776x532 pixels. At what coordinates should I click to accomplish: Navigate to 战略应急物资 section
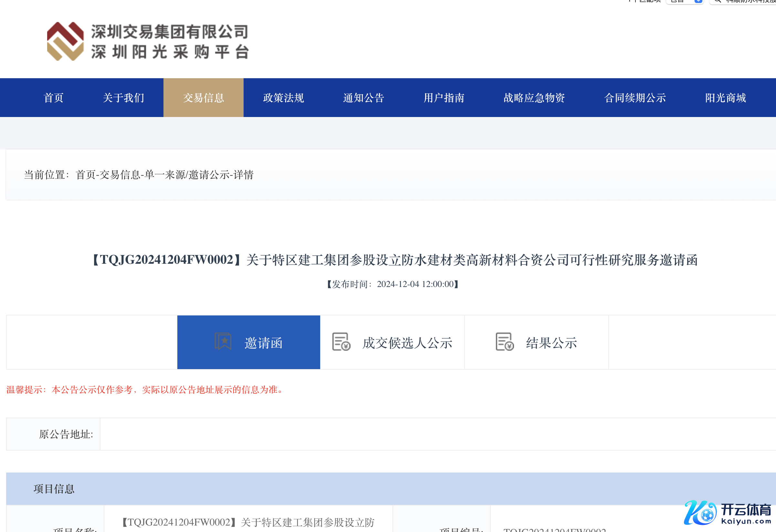pos(534,98)
